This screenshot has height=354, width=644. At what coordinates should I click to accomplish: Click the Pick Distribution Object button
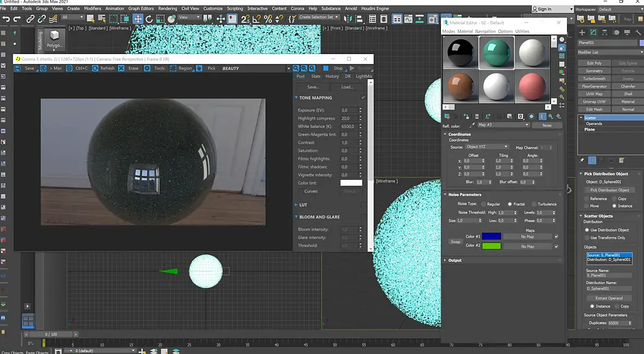click(x=610, y=190)
